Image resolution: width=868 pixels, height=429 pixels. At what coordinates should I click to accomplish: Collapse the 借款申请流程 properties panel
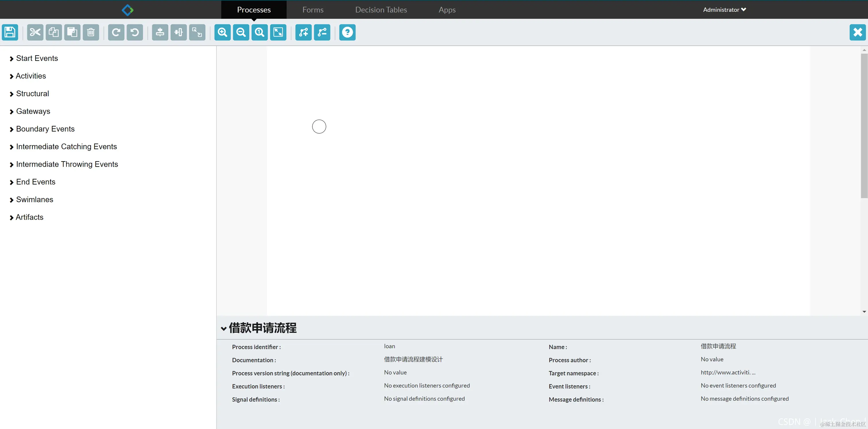(x=223, y=328)
